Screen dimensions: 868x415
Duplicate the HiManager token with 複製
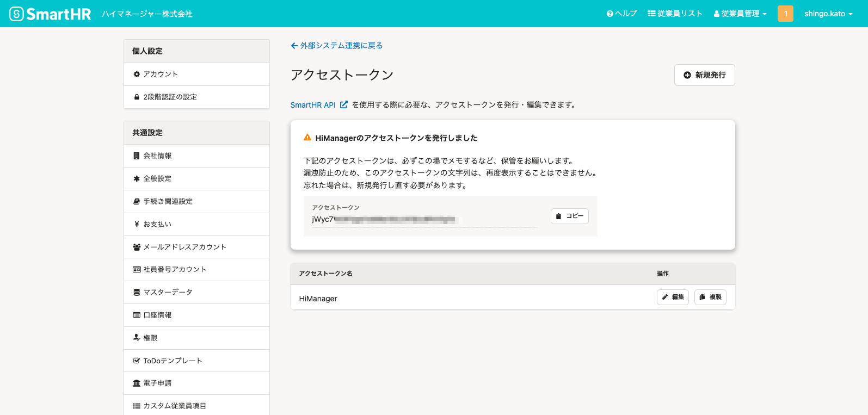(710, 298)
